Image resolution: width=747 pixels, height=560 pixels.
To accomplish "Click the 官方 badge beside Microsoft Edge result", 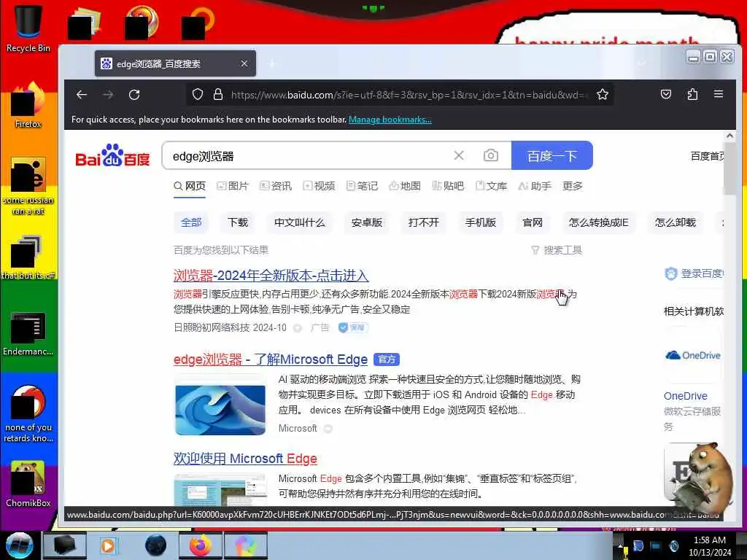I will click(x=387, y=359).
